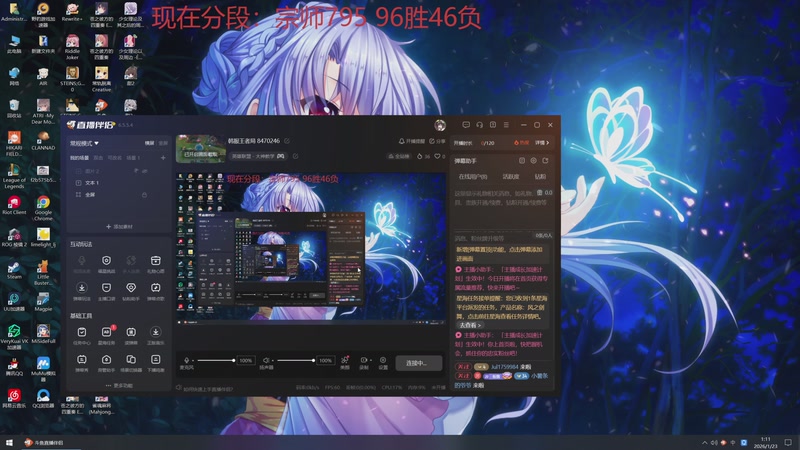Add a new scene with the plus icon
Screen dimensions: 800x450
coord(163,158)
